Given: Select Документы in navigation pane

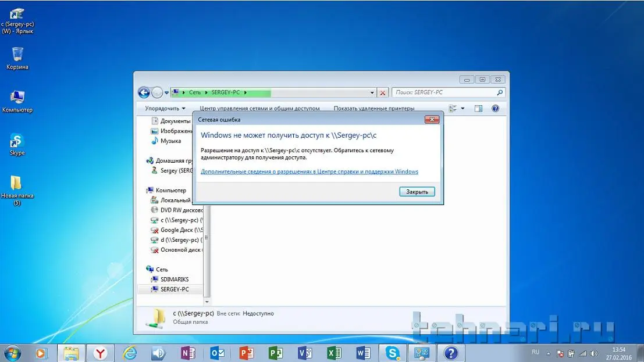Looking at the screenshot, I should pyautogui.click(x=171, y=121).
